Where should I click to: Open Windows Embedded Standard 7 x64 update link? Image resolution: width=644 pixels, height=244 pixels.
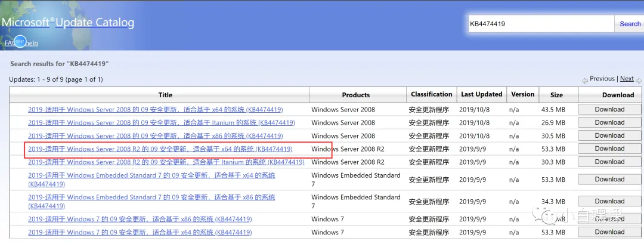tap(151, 180)
